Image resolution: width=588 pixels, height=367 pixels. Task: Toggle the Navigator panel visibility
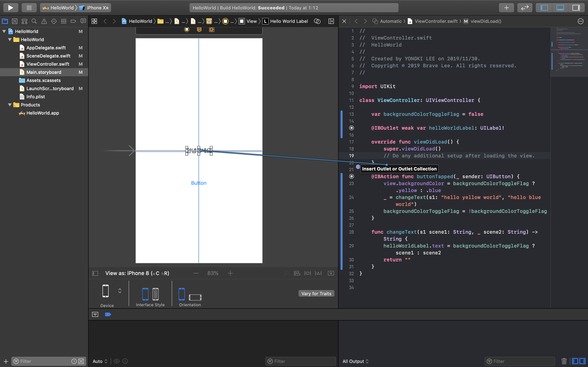[x=544, y=8]
